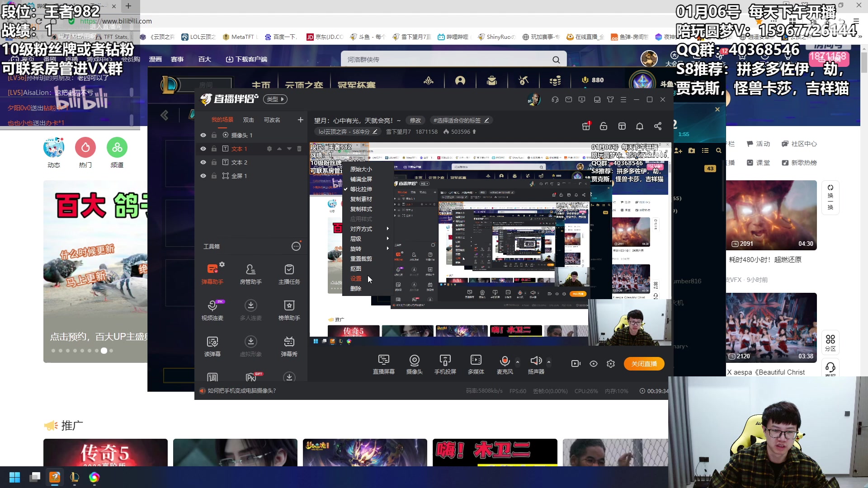Image resolution: width=868 pixels, height=488 pixels.
Task: Open the skin T-shirt icon
Action: pyautogui.click(x=610, y=99)
